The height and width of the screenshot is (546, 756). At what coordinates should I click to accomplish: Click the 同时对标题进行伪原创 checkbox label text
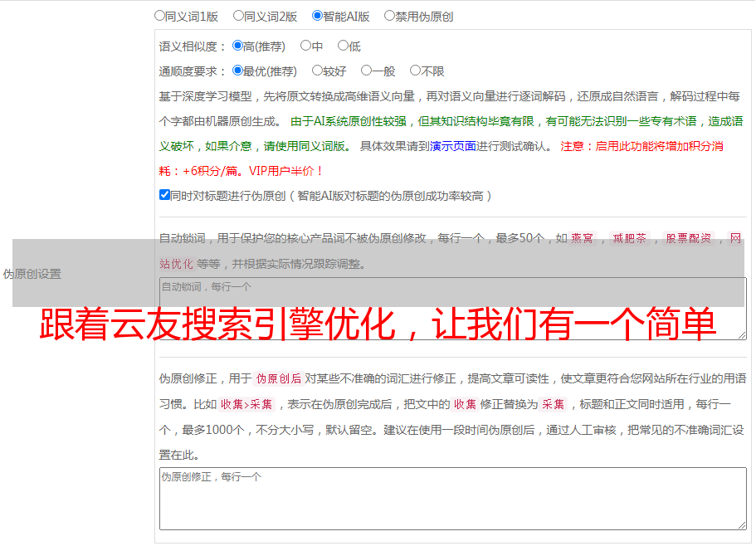332,196
